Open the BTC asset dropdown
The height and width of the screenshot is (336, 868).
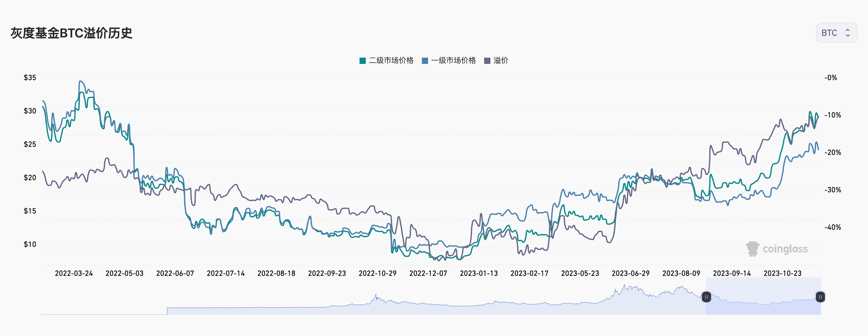836,33
